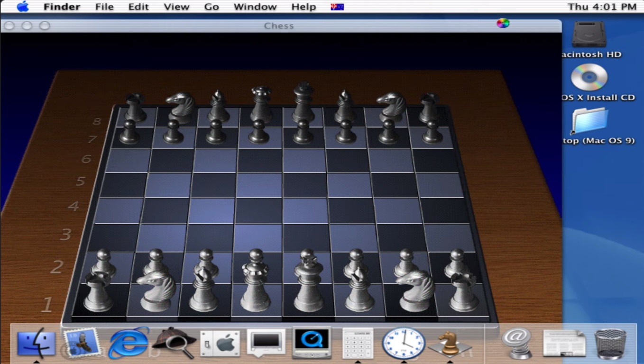Screen dimensions: 644x364
Task: Open the Help menu
Action: (304, 7)
